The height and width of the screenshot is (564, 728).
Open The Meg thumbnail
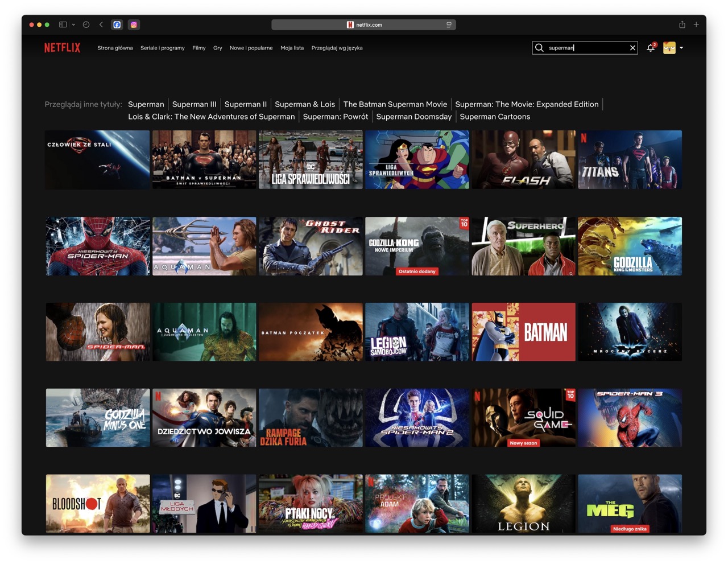coord(630,504)
